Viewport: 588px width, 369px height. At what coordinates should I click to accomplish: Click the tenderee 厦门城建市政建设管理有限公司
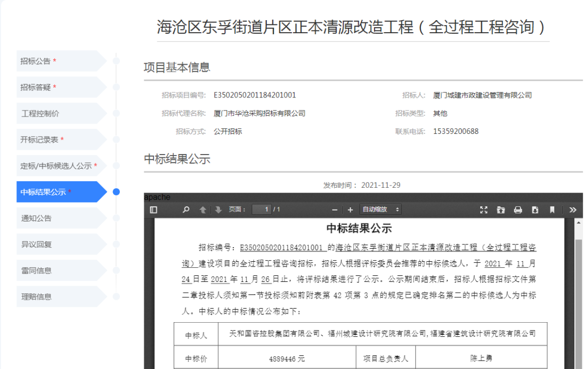pyautogui.click(x=482, y=95)
